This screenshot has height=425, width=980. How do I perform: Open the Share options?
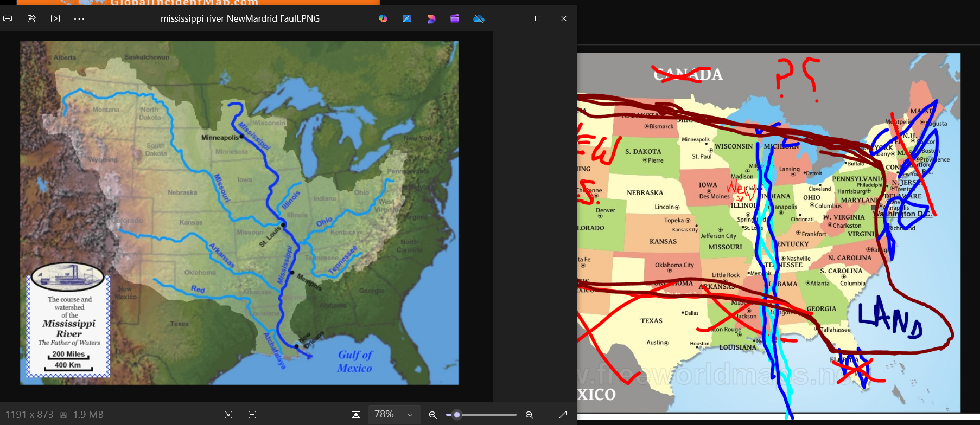point(31,18)
